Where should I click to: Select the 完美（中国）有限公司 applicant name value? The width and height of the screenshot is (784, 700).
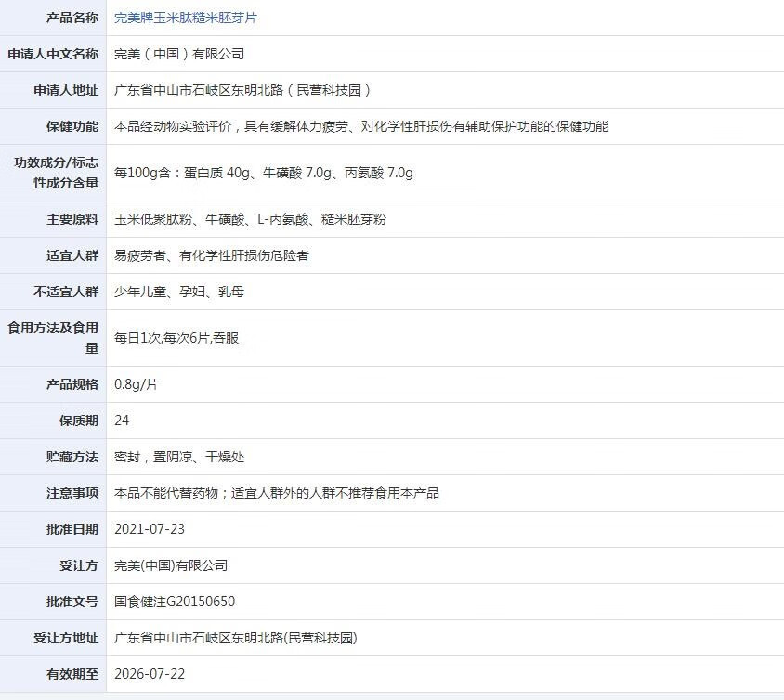179,54
